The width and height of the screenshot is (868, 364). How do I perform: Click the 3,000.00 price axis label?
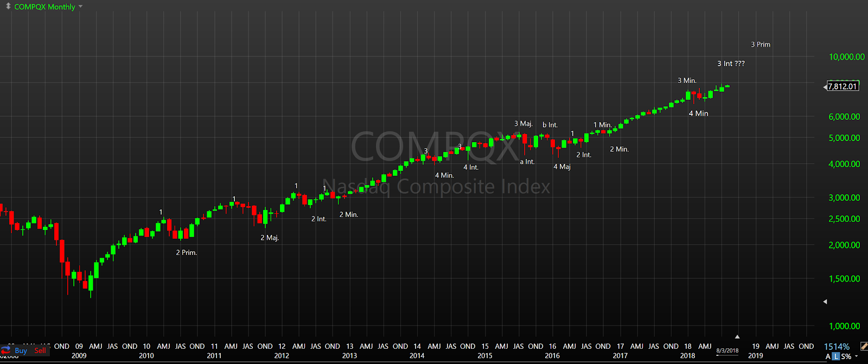tap(844, 197)
